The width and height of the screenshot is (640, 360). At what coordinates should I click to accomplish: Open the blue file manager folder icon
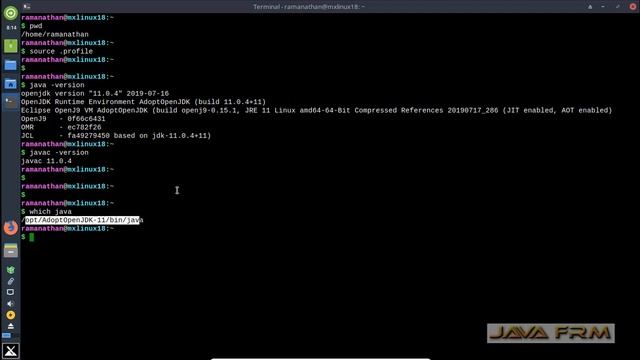(11, 65)
